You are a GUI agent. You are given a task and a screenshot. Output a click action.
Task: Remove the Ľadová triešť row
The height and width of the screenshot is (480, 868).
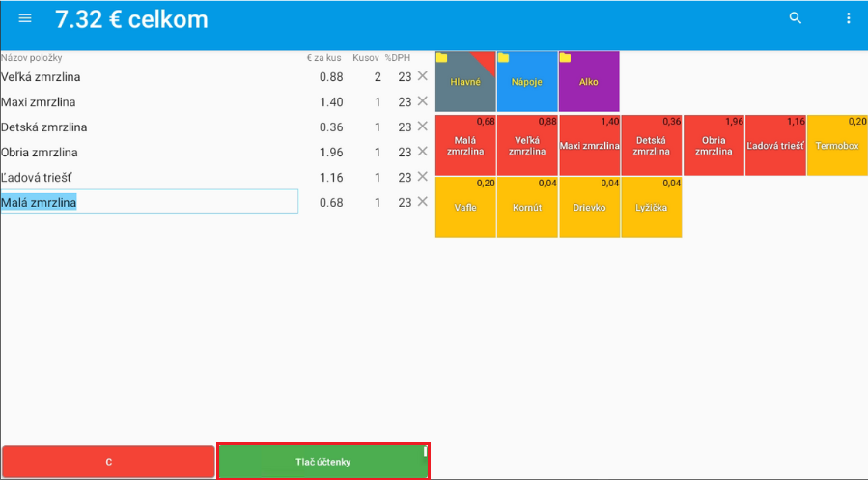(x=422, y=177)
